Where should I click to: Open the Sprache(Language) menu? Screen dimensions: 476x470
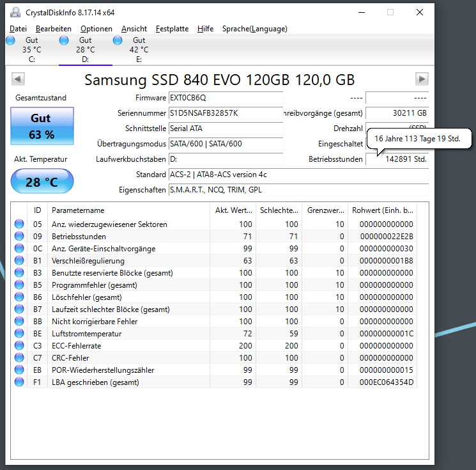(255, 29)
